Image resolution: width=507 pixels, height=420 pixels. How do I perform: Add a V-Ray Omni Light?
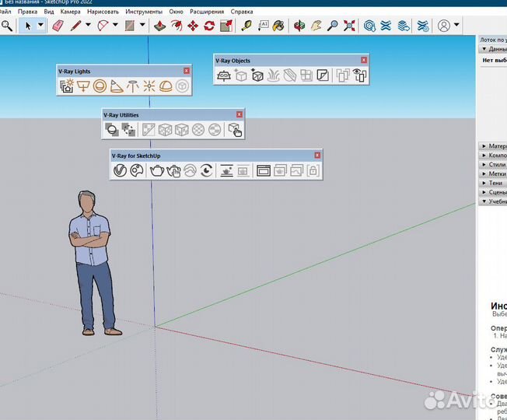point(149,86)
